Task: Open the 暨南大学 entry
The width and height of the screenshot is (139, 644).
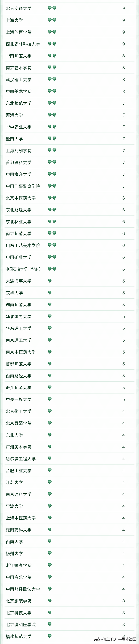Action: click(14, 139)
